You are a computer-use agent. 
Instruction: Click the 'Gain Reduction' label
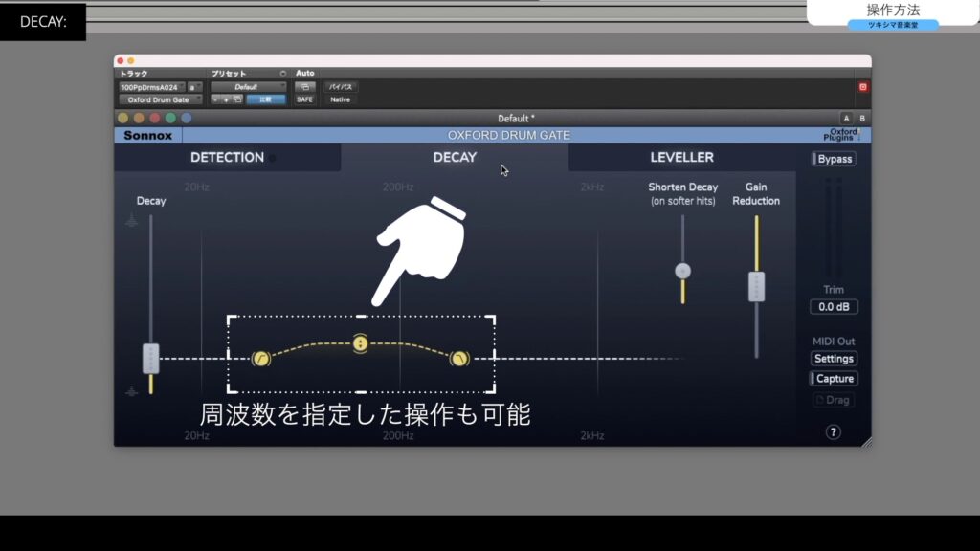pyautogui.click(x=756, y=193)
